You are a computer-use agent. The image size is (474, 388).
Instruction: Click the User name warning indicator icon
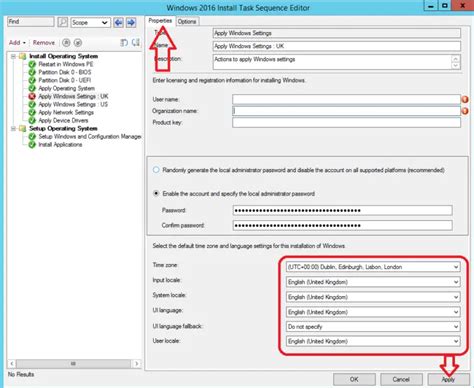(x=465, y=99)
